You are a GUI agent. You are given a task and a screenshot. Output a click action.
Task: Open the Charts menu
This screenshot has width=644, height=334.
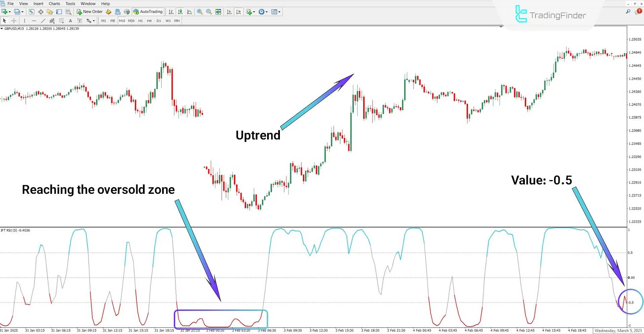point(54,4)
